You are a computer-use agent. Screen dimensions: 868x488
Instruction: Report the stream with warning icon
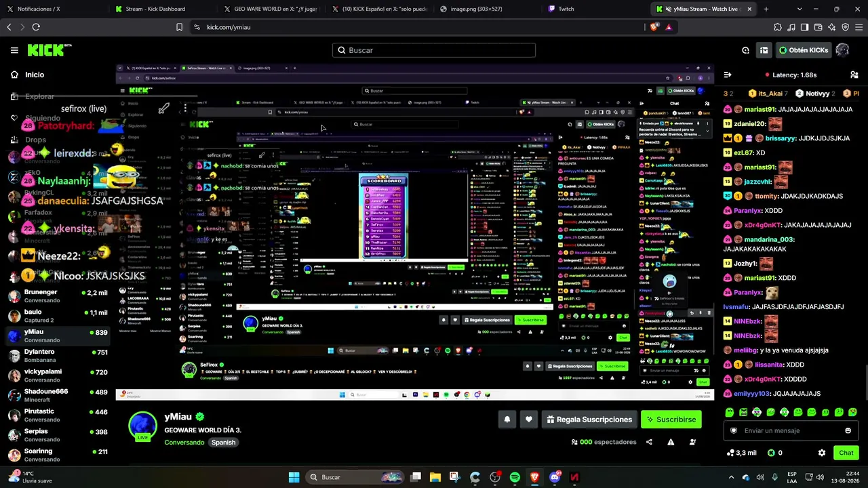[x=671, y=442]
